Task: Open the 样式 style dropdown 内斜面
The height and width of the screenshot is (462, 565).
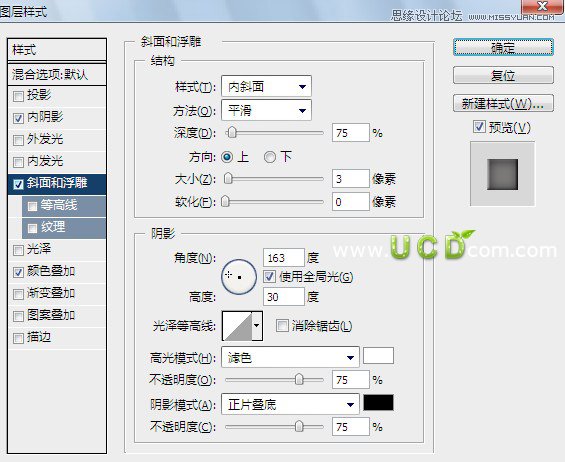Action: pyautogui.click(x=266, y=86)
